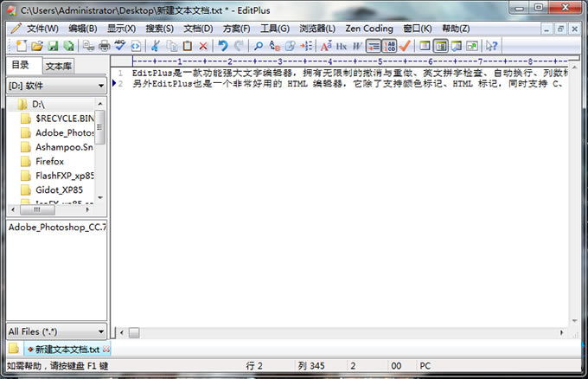Go to line with the toolbar icon
This screenshot has height=379, width=588.
306,46
